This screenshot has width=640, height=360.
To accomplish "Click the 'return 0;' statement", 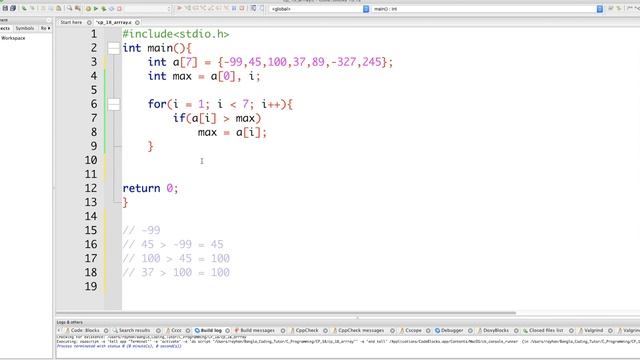I will click(150, 189).
